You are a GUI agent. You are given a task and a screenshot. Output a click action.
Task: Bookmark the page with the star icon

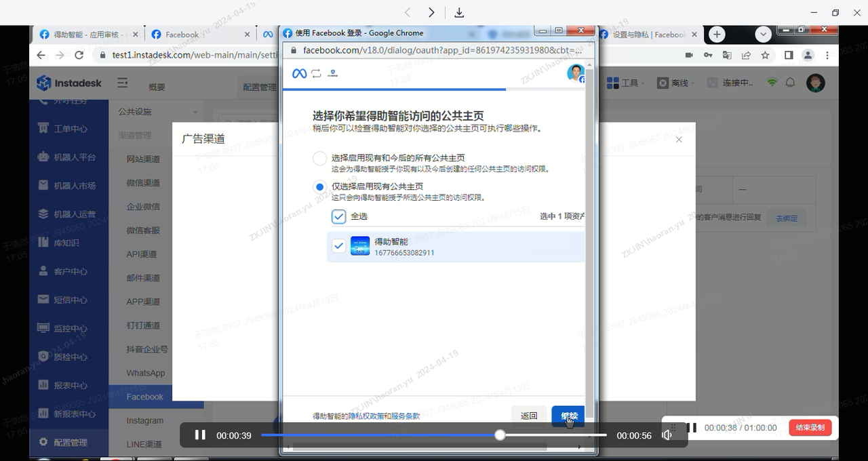coord(765,55)
